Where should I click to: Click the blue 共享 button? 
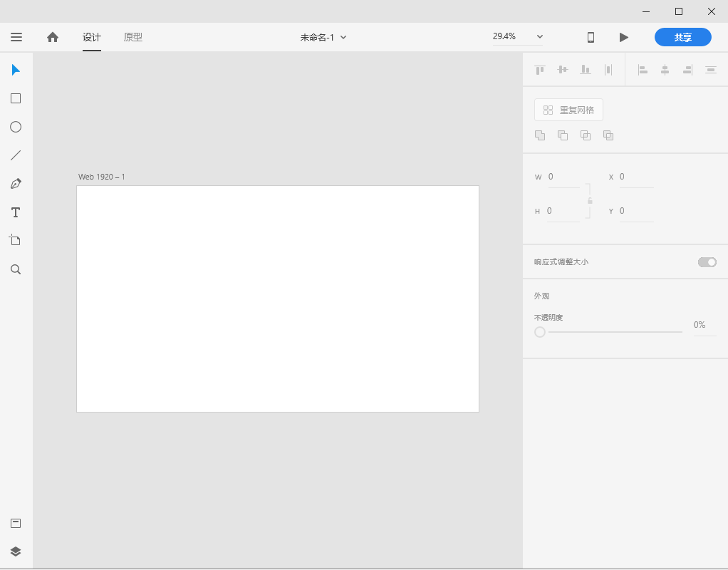click(x=682, y=37)
